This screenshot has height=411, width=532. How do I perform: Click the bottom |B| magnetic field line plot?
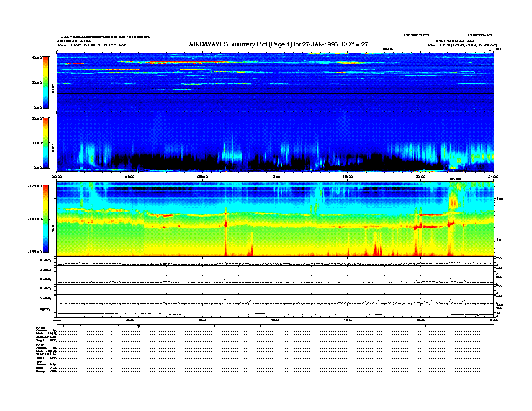275,310
